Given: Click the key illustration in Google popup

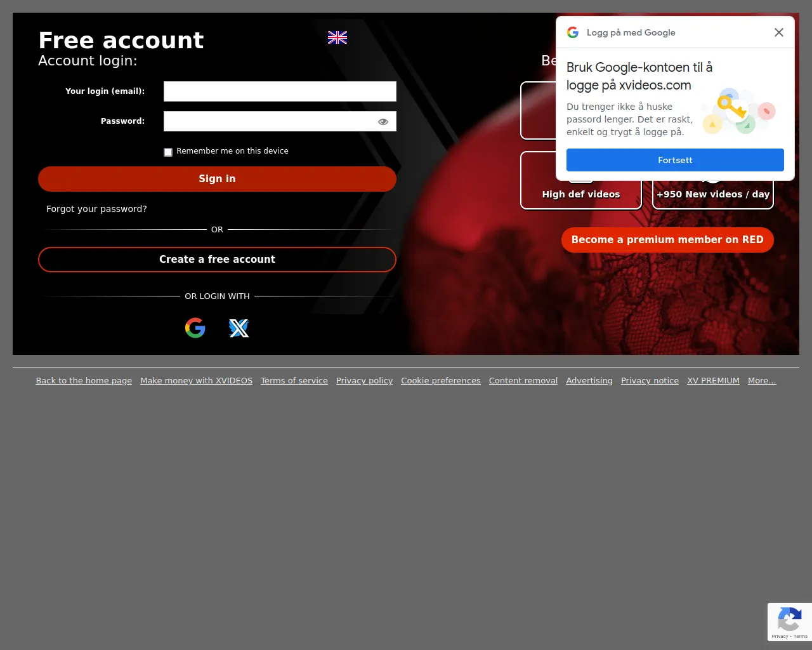Looking at the screenshot, I should tap(738, 111).
